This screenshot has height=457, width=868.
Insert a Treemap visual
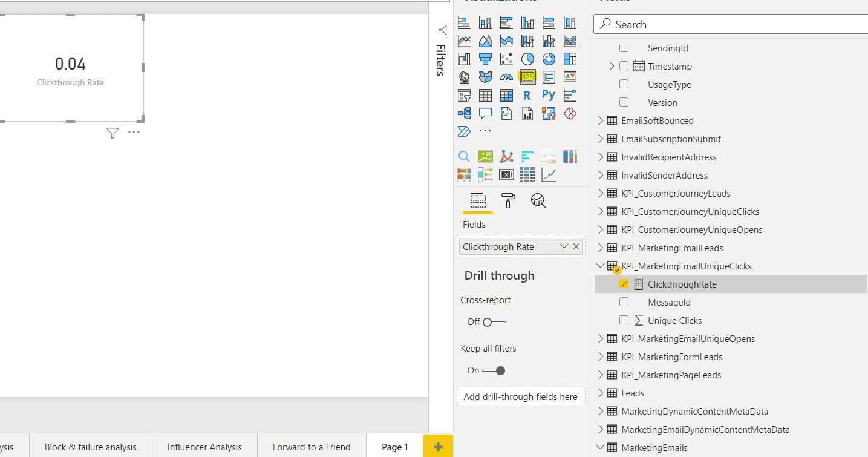(x=569, y=59)
